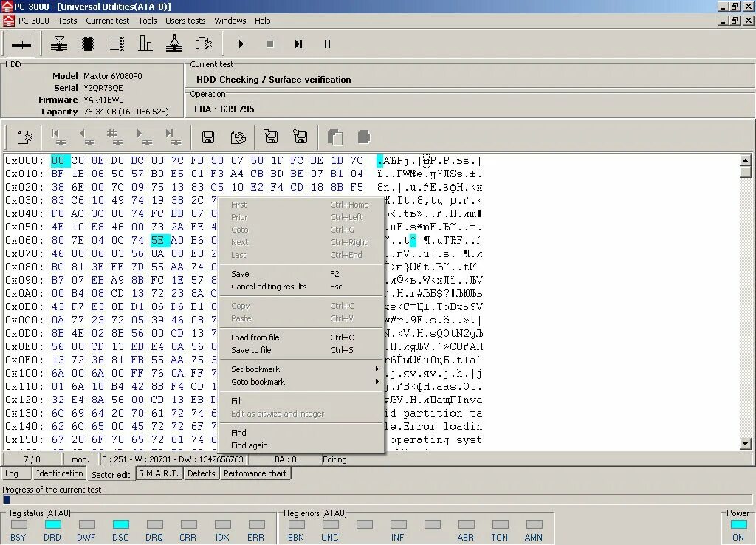Click the hex editor vertical scrollbar thumb
The width and height of the screenshot is (756, 545).
(x=746, y=172)
